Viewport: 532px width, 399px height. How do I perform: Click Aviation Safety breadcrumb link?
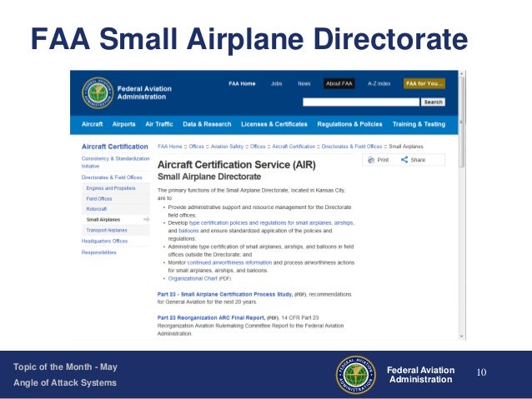click(227, 147)
